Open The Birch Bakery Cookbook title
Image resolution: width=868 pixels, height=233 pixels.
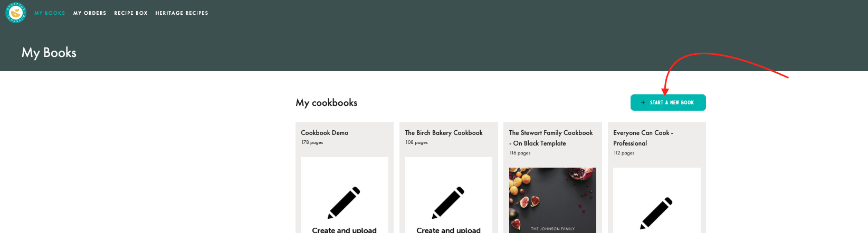click(444, 133)
